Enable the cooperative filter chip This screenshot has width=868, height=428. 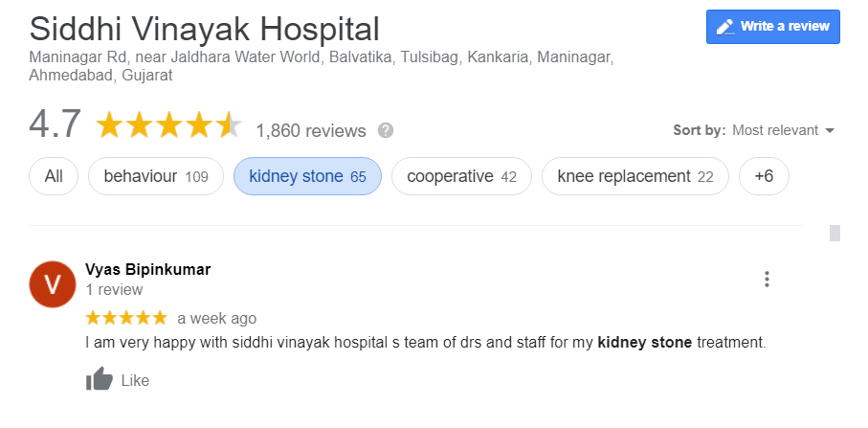tap(461, 176)
